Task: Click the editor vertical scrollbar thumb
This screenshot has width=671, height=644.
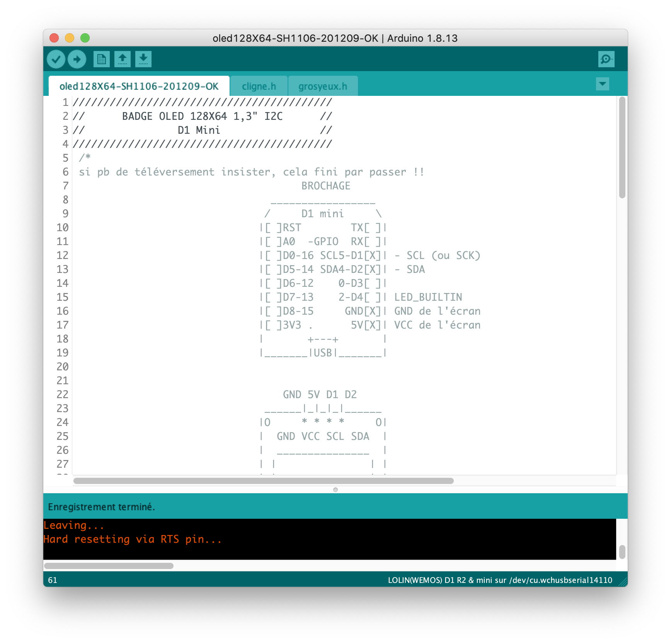Action: pyautogui.click(x=622, y=147)
